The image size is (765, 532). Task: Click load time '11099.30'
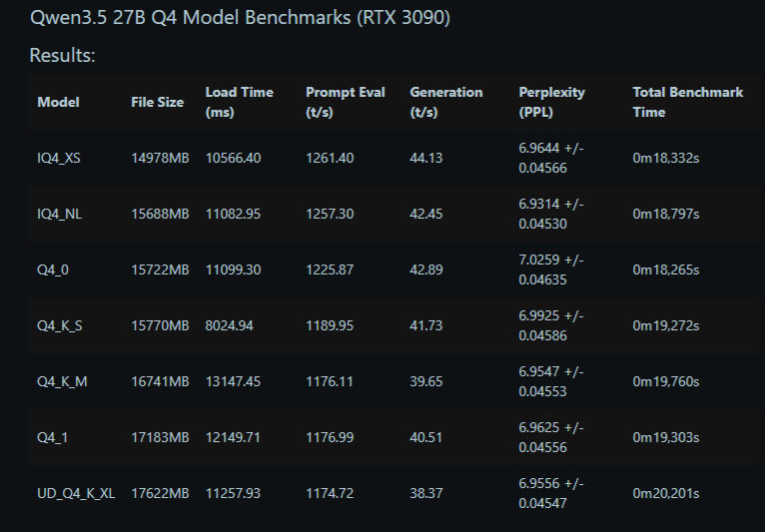(x=233, y=269)
